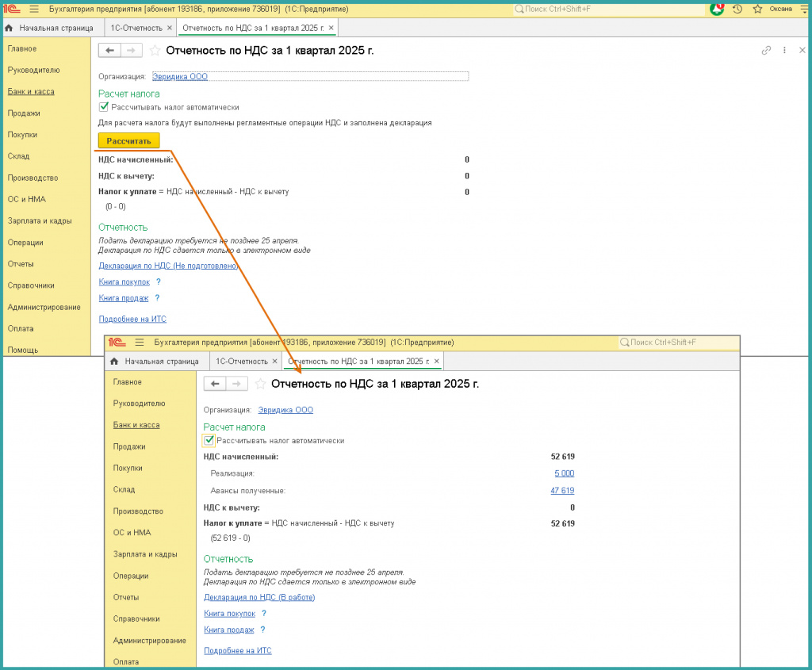This screenshot has height=670, width=812.
Task: Open 'Авансы полученные' amount link 47 619
Action: click(562, 490)
